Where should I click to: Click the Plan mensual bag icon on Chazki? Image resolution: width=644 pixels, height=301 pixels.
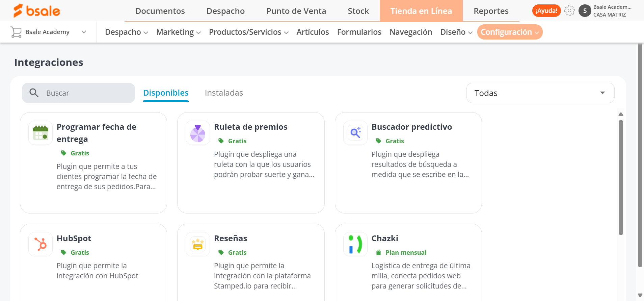coord(378,252)
